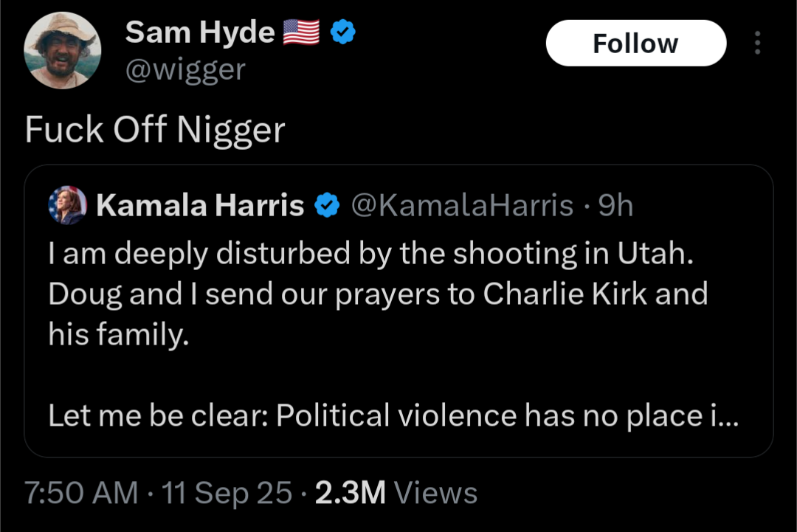The height and width of the screenshot is (532, 797).
Task: Open the Sam Hyde display name link
Action: 200,32
